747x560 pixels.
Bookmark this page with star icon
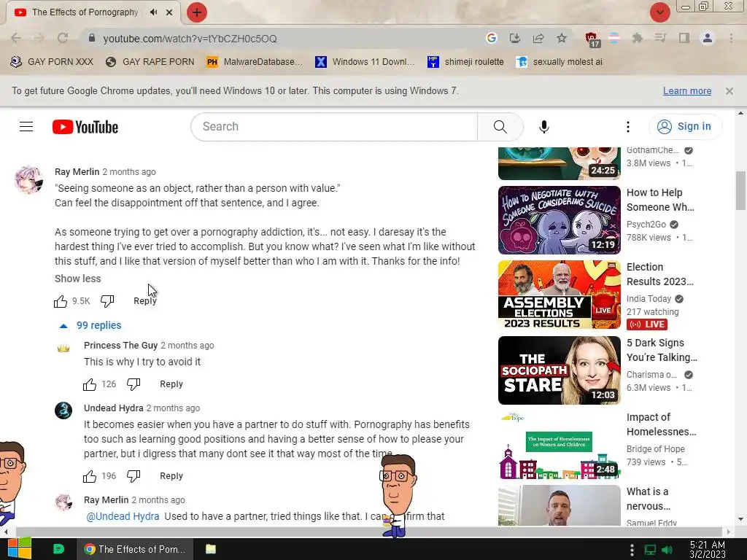tap(562, 38)
